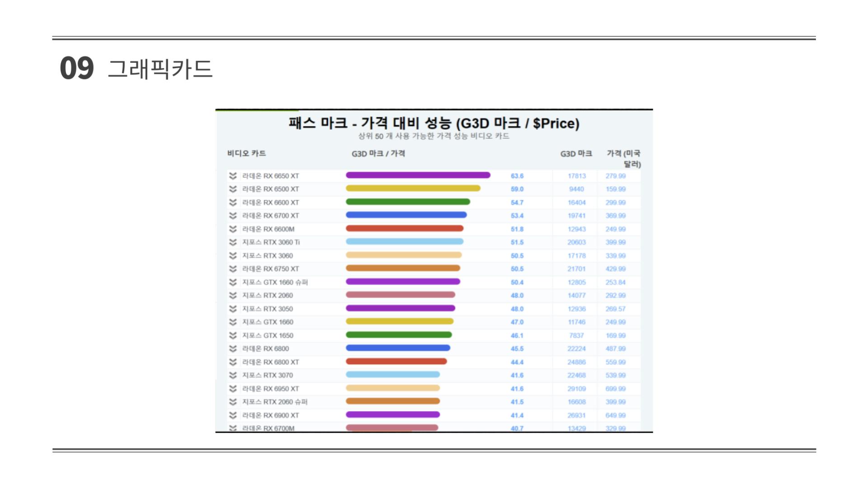Select the value score 63.6

[x=517, y=176]
